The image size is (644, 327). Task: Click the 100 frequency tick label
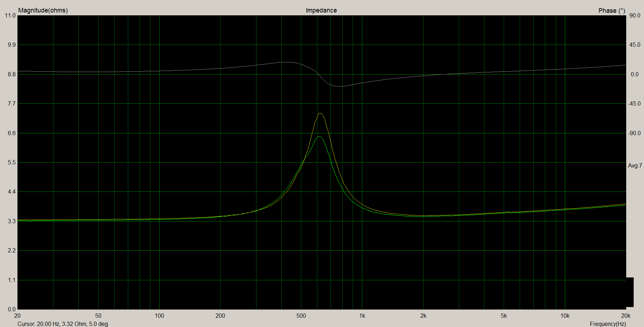[159, 316]
